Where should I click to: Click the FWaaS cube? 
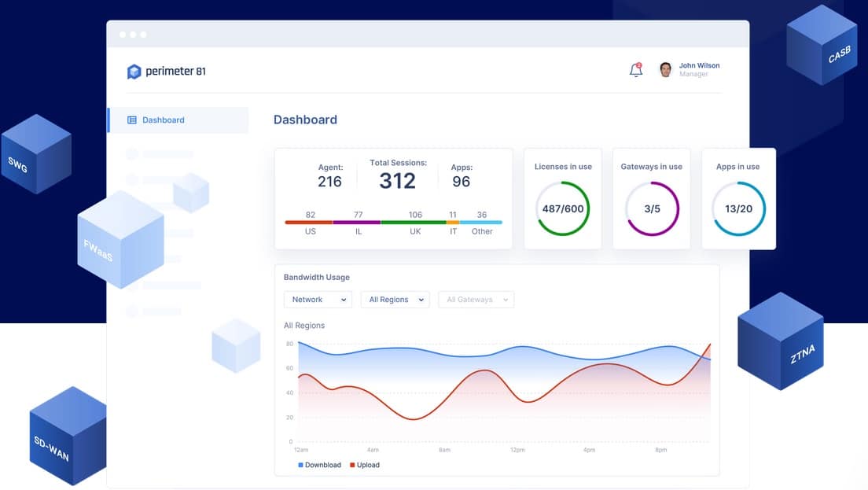pos(120,239)
